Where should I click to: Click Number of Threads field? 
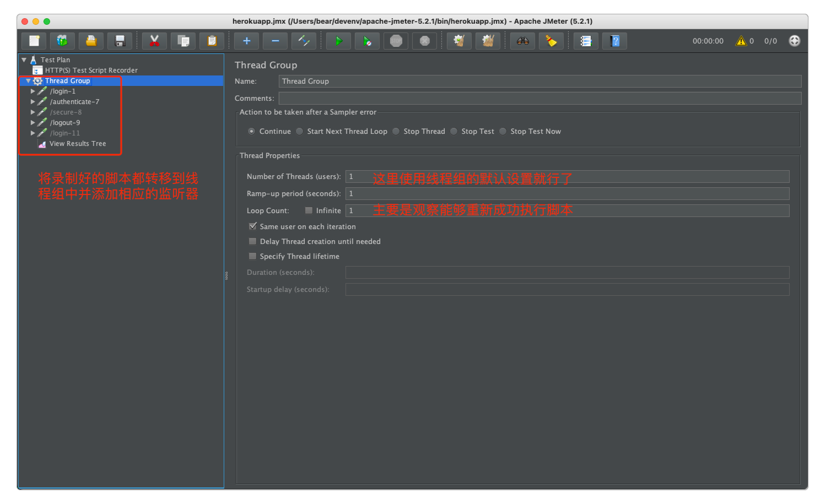click(x=567, y=176)
